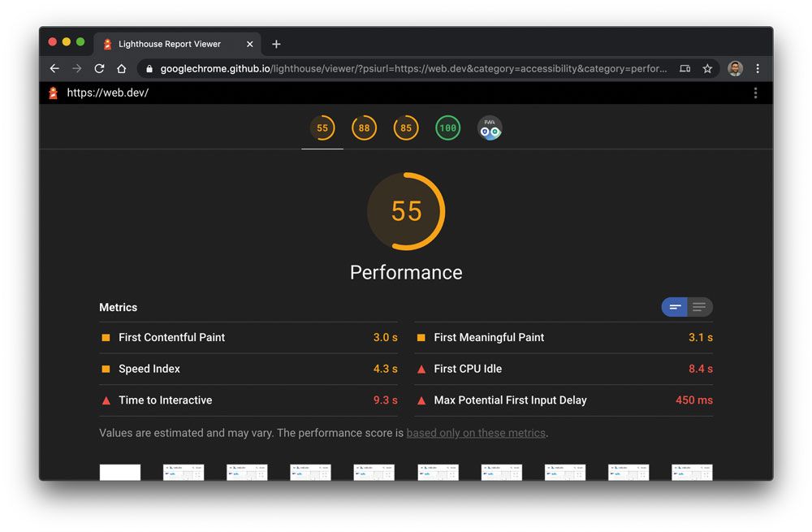The image size is (812, 532).
Task: Open the three-dot report options menu
Action: (x=755, y=93)
